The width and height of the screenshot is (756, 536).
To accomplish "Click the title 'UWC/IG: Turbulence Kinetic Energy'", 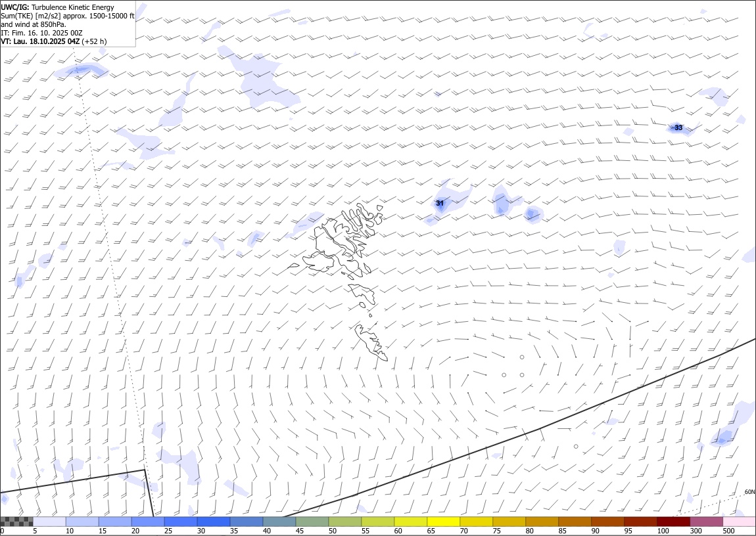I will pos(57,7).
